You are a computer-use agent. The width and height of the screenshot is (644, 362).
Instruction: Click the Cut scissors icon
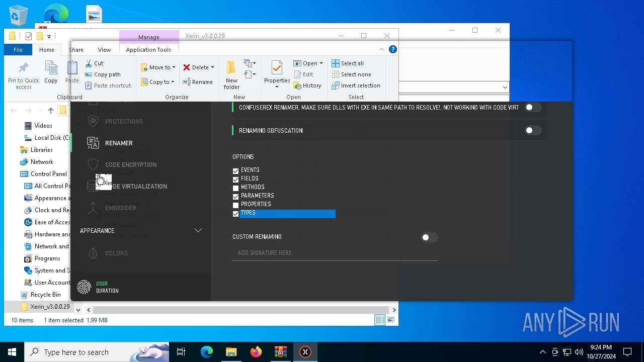pyautogui.click(x=89, y=63)
